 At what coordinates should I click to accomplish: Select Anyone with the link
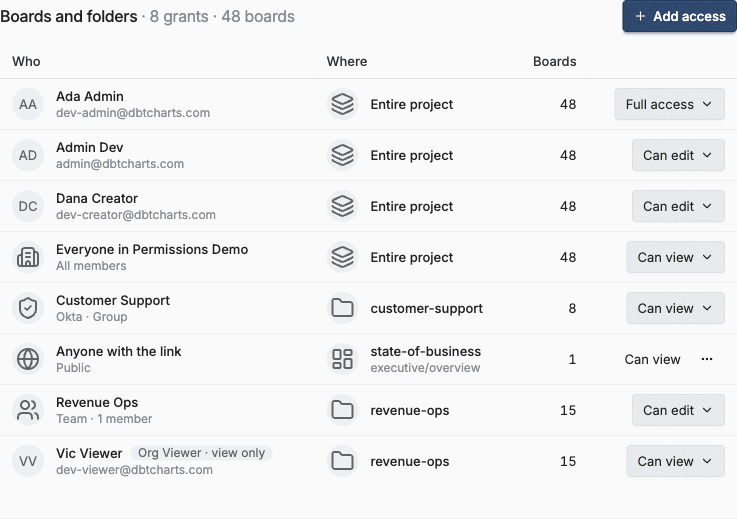tap(118, 351)
